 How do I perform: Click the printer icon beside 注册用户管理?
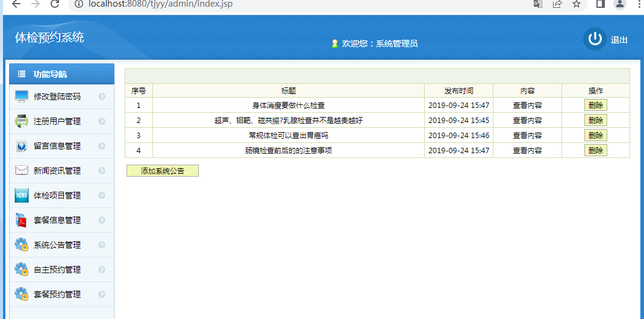pyautogui.click(x=22, y=121)
